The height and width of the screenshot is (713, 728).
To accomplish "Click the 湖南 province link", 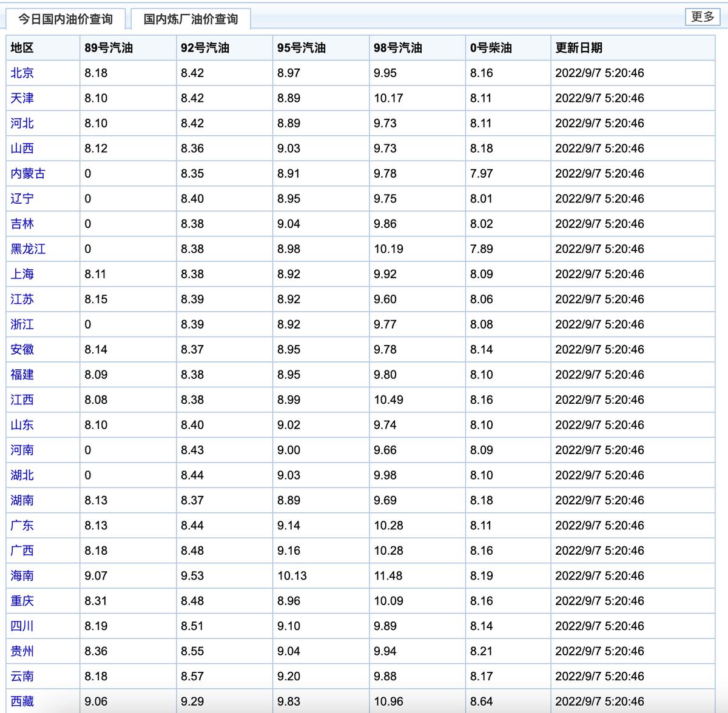I will [x=21, y=500].
